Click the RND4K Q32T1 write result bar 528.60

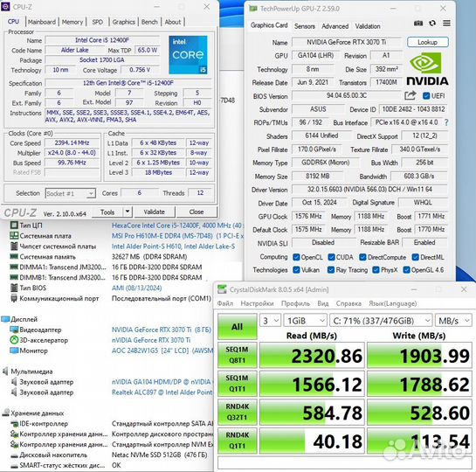(x=419, y=413)
